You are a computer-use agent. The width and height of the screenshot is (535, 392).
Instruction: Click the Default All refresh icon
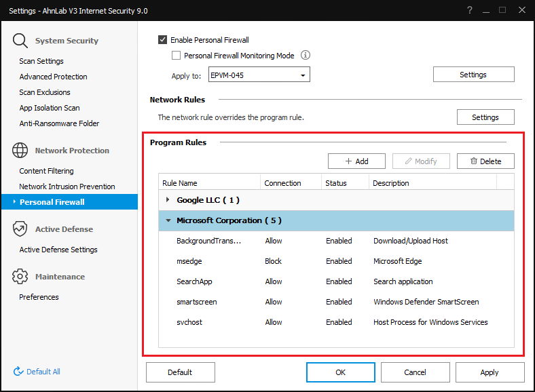pyautogui.click(x=18, y=371)
